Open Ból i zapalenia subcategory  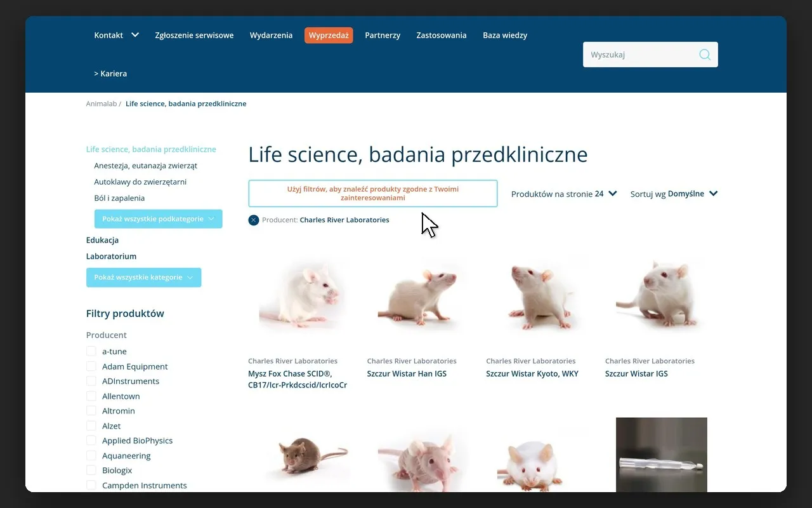(119, 198)
